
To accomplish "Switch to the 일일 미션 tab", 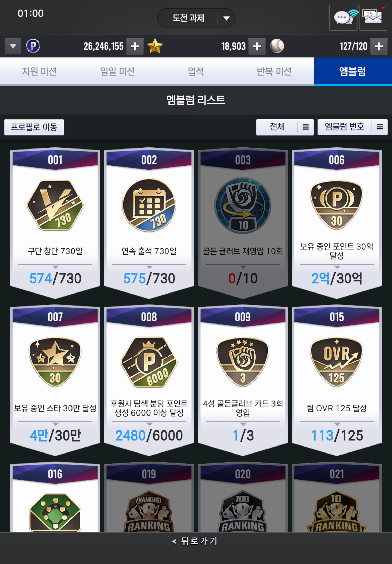I will pyautogui.click(x=117, y=71).
